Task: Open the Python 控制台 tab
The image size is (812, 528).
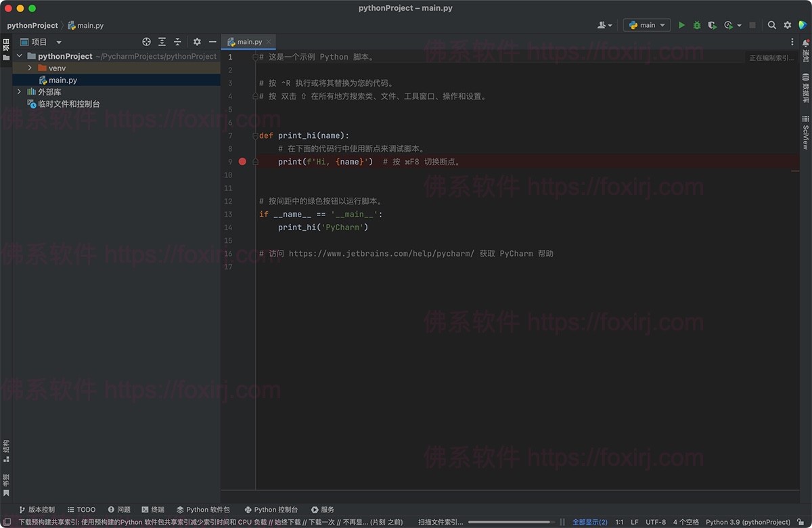Action: [271, 509]
